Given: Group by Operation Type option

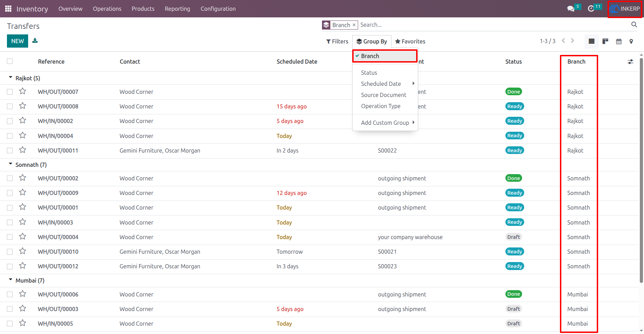Looking at the screenshot, I should point(385,106).
